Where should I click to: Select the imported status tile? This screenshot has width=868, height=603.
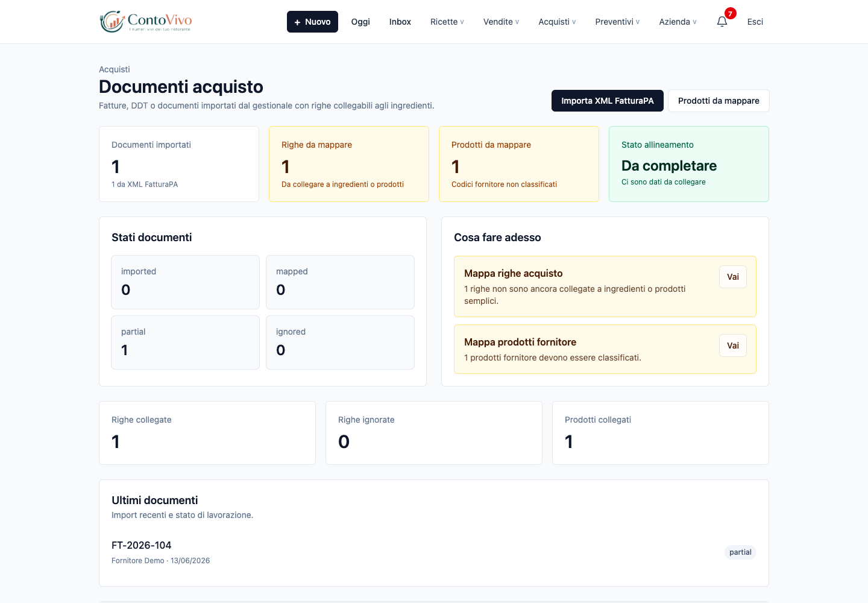tap(185, 282)
